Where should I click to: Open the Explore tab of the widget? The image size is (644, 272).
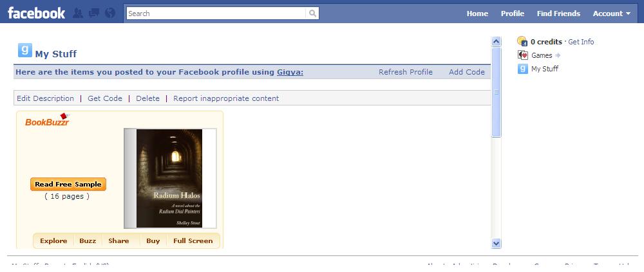(53, 241)
